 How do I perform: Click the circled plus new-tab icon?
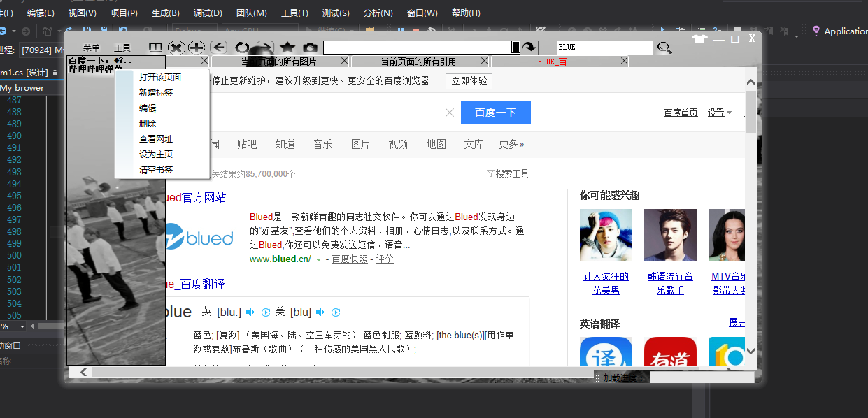(197, 48)
